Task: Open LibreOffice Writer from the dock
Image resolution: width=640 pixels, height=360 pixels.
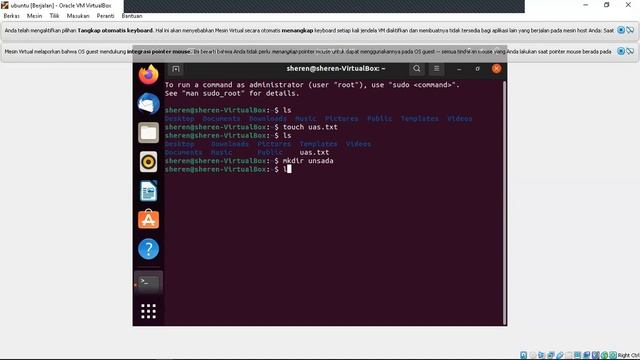Action: click(x=148, y=191)
